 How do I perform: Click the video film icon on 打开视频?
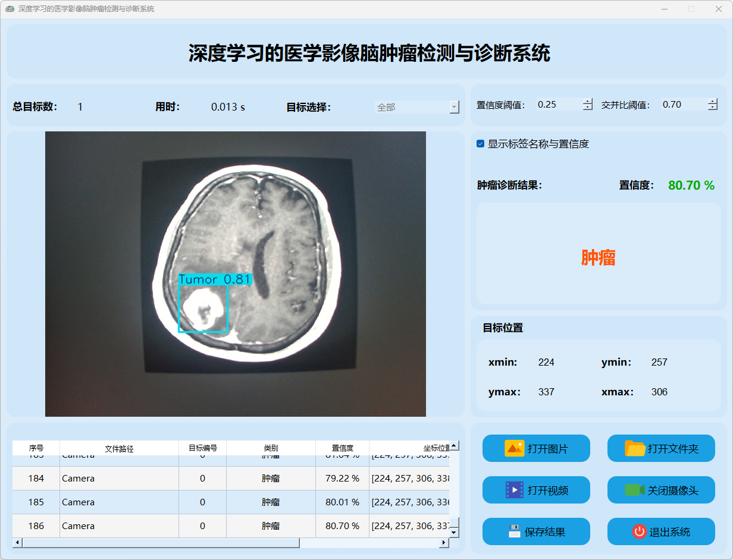tap(514, 490)
